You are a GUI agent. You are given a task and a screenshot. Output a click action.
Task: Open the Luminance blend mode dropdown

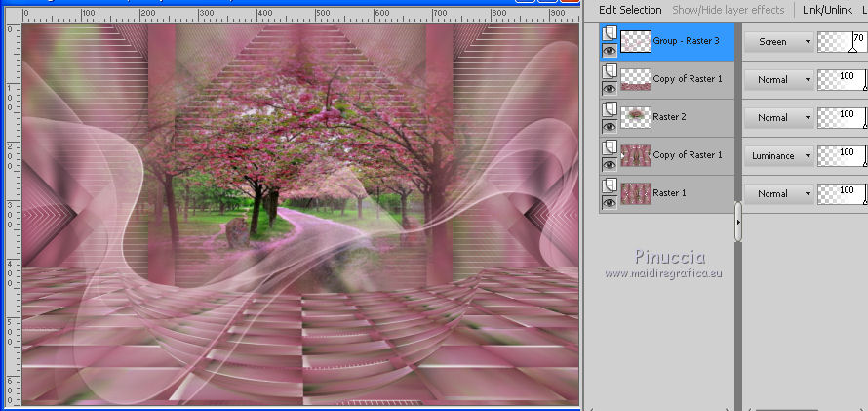click(x=778, y=155)
